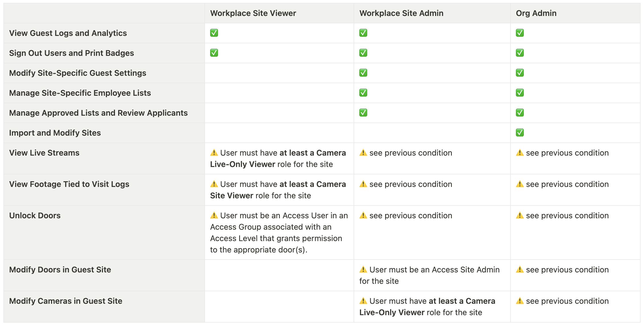Click bold Camera Site Viewer role text

(x=231, y=196)
